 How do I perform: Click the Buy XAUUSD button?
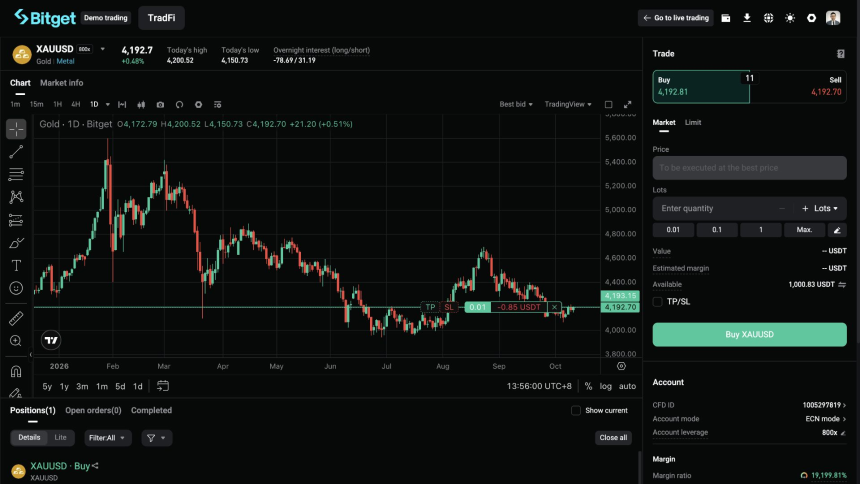(x=749, y=335)
